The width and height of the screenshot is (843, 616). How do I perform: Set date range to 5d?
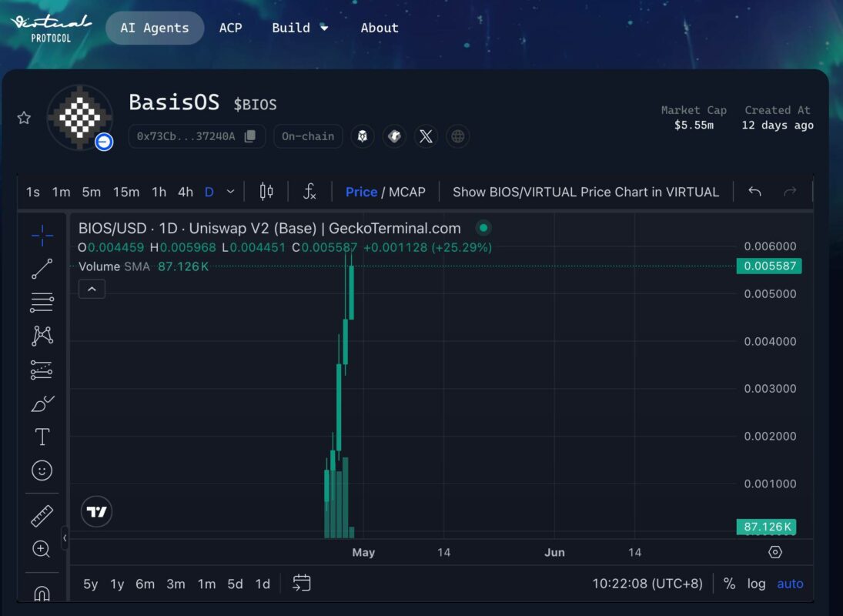235,584
